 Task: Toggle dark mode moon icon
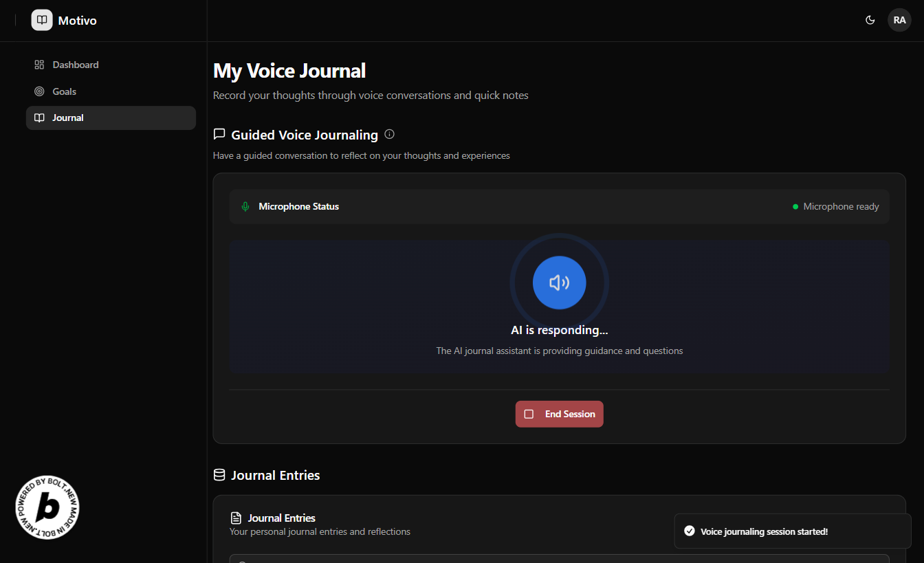point(870,20)
